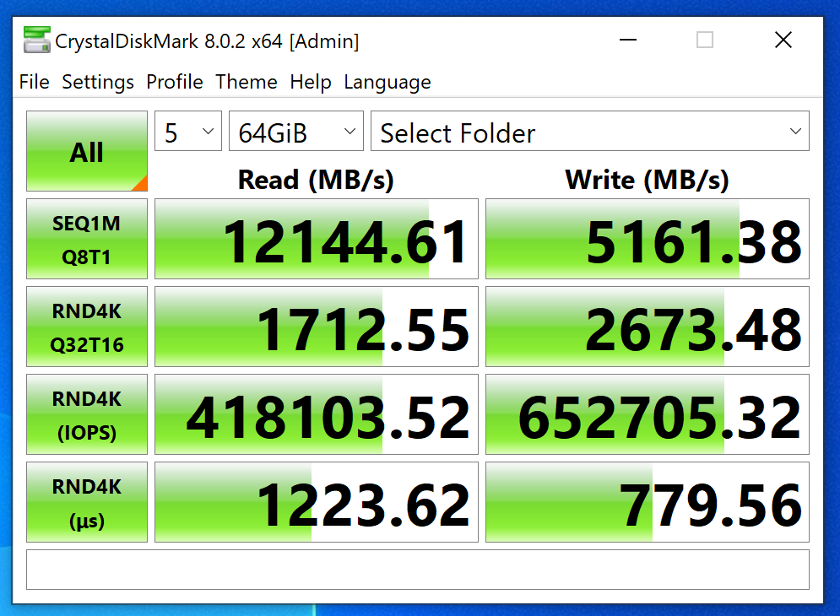The height and width of the screenshot is (616, 840).
Task: Click the RND4K read result 1712.55
Action: click(x=317, y=327)
